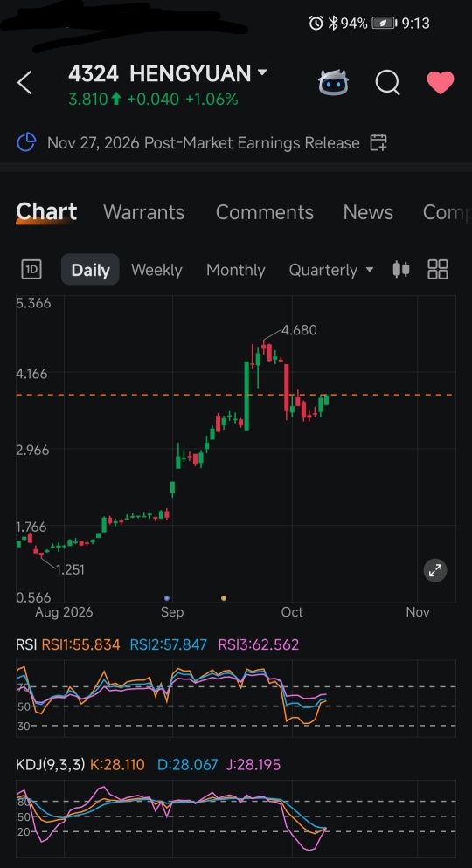The image size is (472, 868).
Task: Open Nov 27, 2026 Post-Market Earnings Release
Action: pos(204,143)
